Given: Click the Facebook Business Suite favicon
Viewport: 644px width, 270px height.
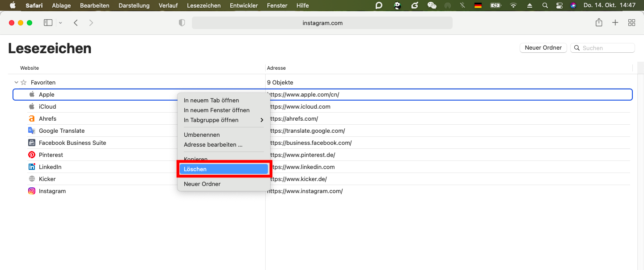Looking at the screenshot, I should click(x=32, y=143).
